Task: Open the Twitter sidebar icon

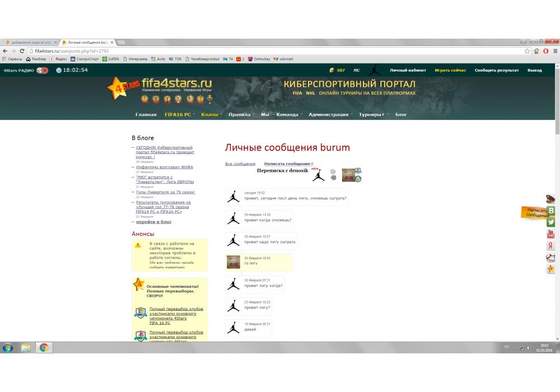Action: coord(551,222)
